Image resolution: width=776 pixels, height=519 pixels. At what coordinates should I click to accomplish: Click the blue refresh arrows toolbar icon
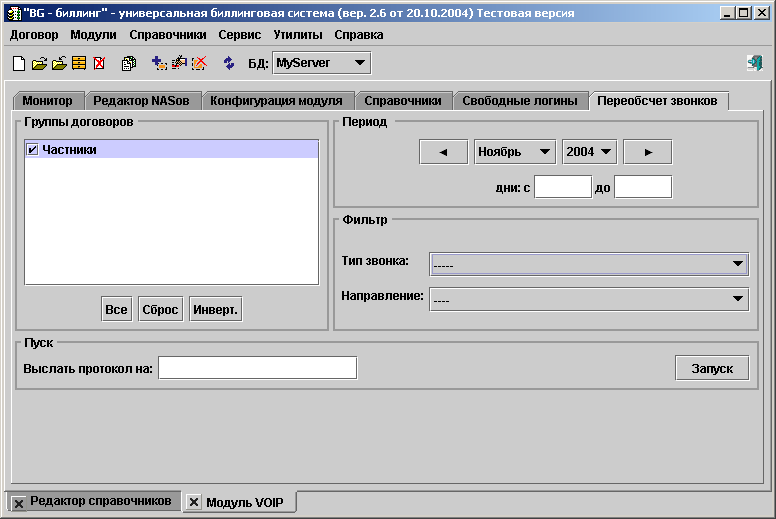pyautogui.click(x=229, y=63)
